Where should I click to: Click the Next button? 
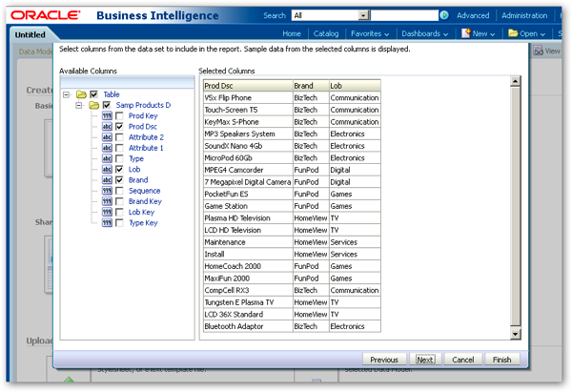(425, 360)
